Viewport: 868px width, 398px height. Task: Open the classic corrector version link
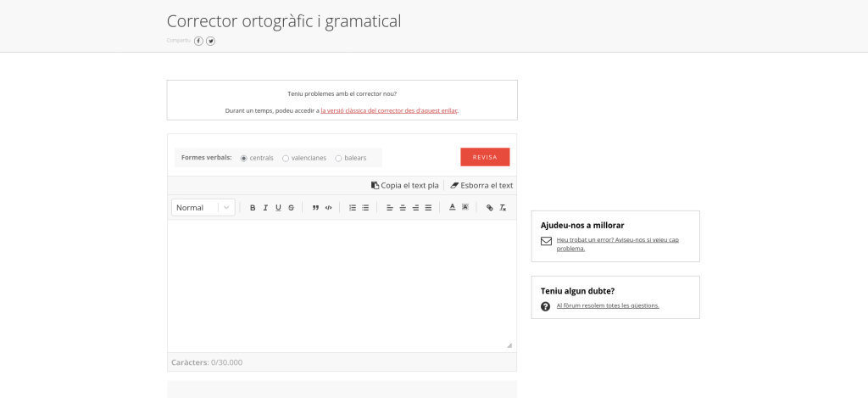click(388, 110)
